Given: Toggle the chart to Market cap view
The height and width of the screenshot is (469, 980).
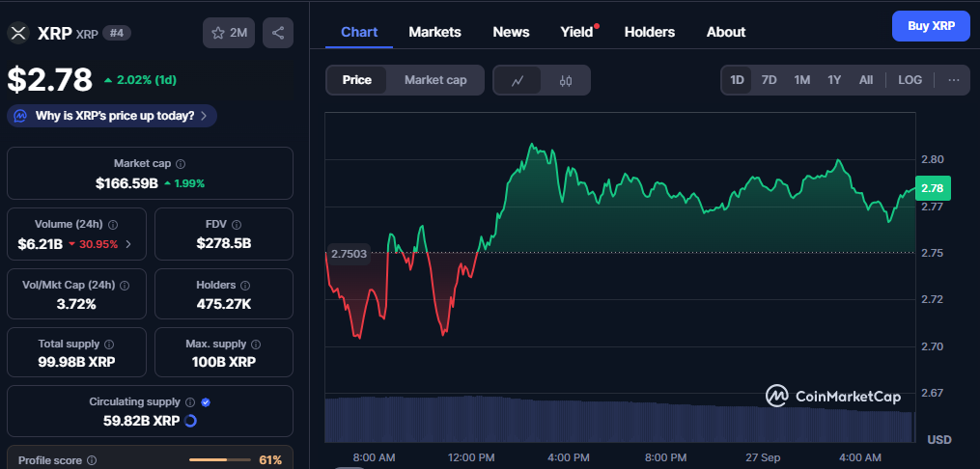Looking at the screenshot, I should pos(435,80).
